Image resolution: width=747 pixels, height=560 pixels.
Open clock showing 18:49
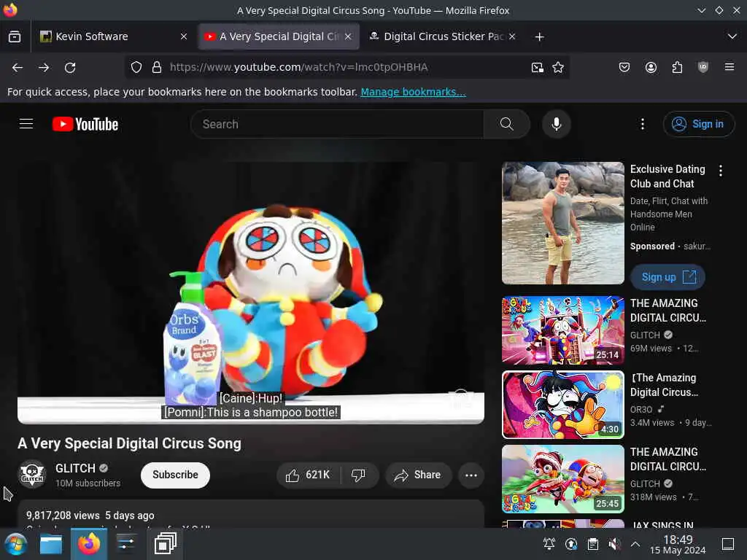pos(678,544)
